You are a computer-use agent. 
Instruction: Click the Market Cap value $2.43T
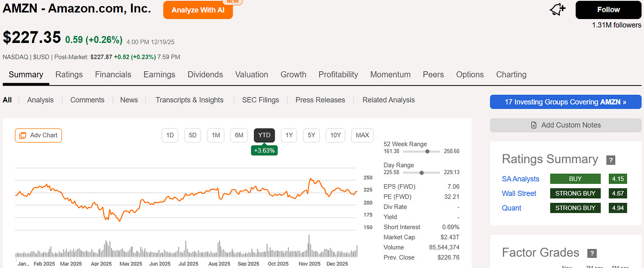click(x=450, y=237)
